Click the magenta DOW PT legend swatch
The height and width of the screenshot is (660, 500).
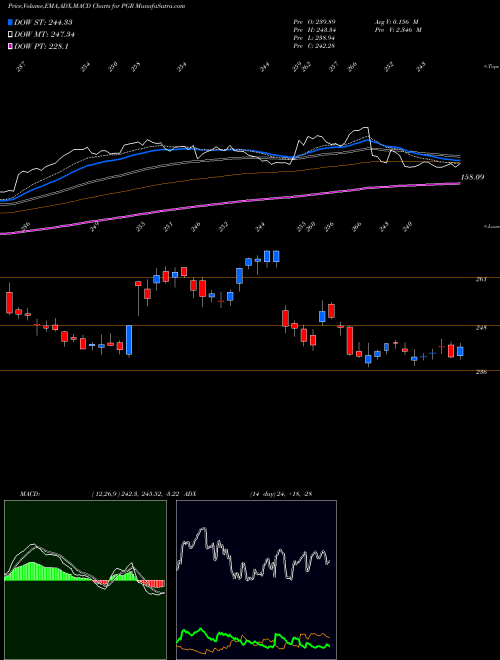coord(10,47)
